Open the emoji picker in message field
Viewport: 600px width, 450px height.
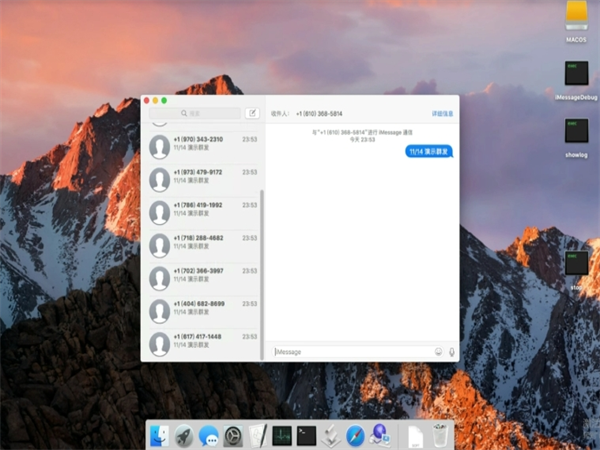click(438, 352)
